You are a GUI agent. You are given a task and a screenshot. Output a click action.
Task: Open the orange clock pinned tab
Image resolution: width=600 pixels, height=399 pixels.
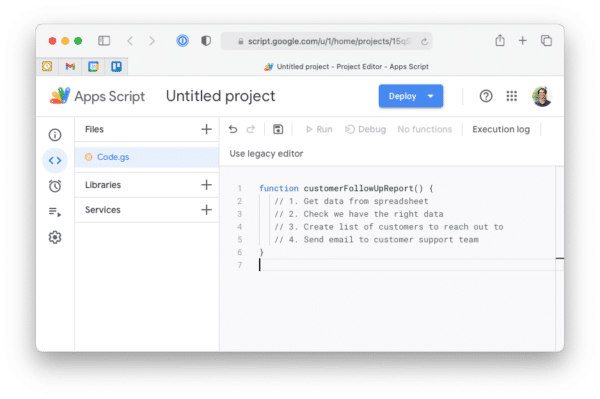47,67
